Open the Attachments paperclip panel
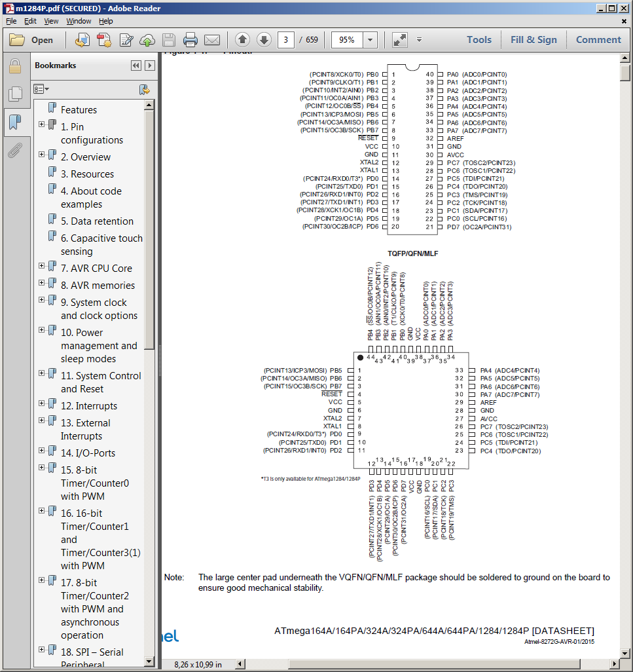This screenshot has width=633, height=672. pos(15,151)
